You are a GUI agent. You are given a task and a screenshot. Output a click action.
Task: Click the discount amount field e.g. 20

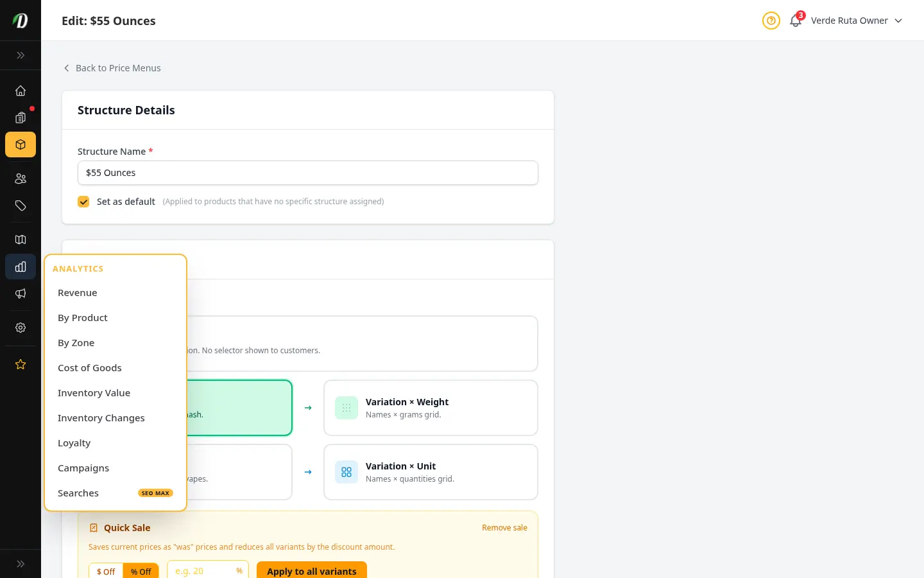pos(207,571)
